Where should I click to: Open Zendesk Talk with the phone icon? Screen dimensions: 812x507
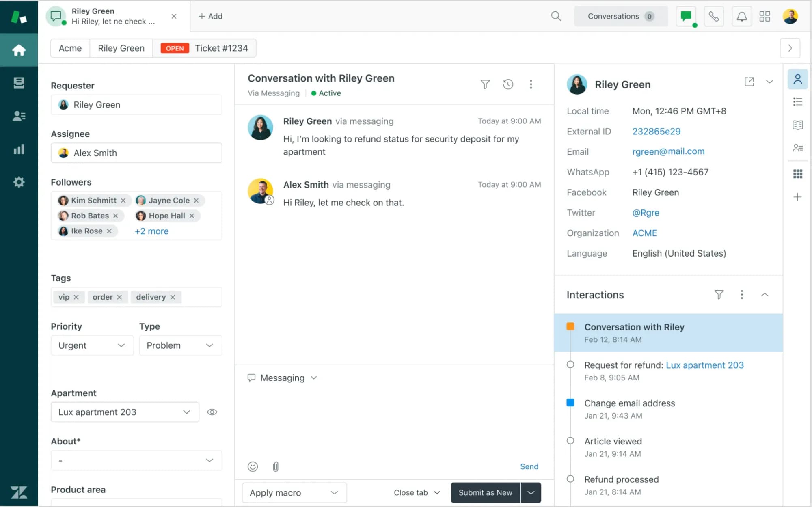coord(714,16)
